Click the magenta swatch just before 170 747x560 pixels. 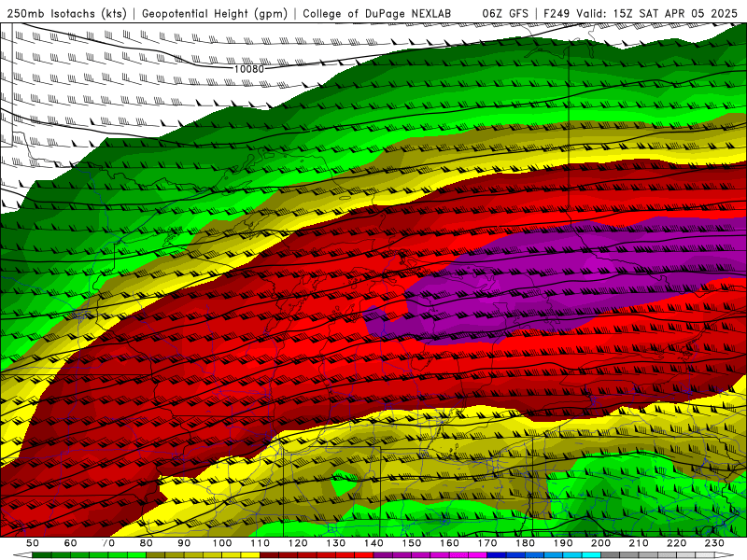[478, 555]
